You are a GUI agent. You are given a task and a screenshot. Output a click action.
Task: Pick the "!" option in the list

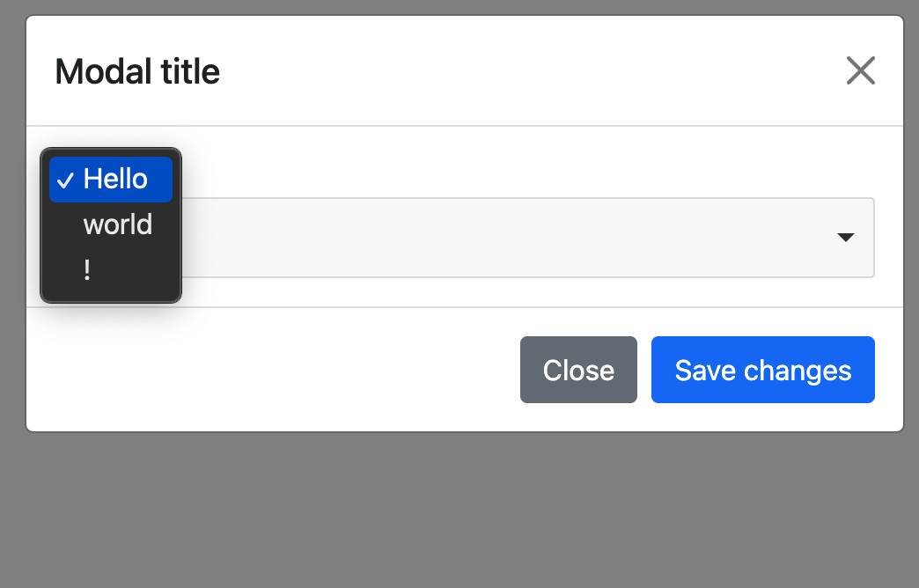tap(87, 270)
